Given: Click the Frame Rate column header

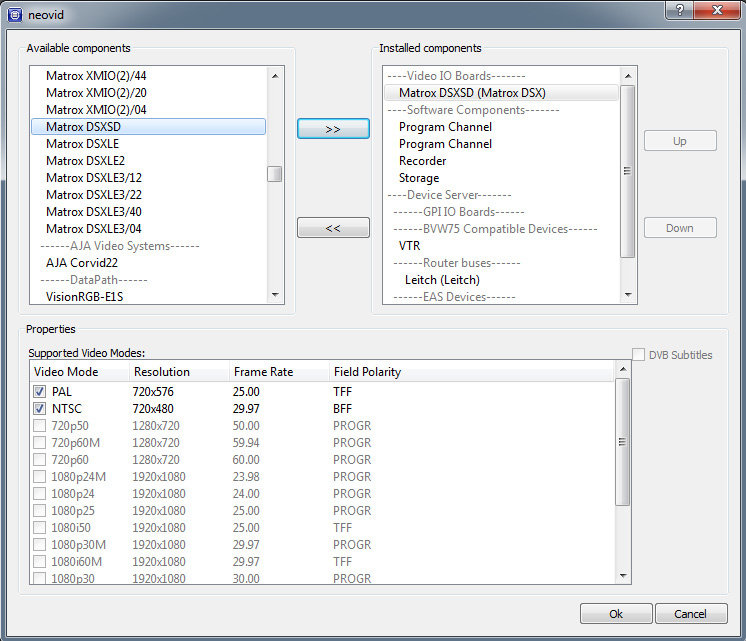Looking at the screenshot, I should [x=279, y=372].
